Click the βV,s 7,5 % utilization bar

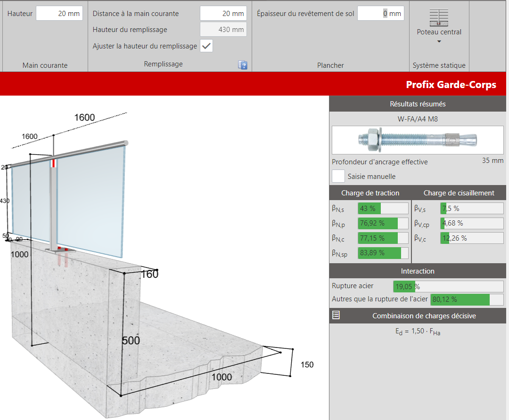472,209
